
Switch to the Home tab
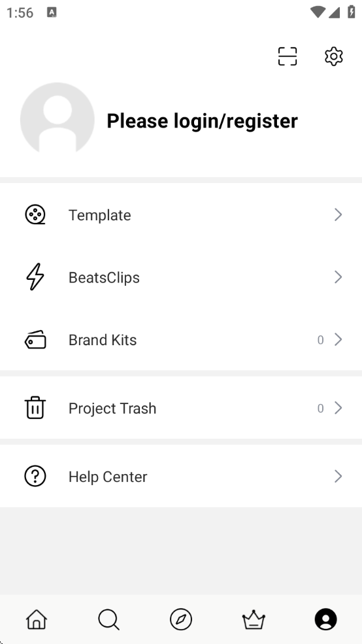37,619
